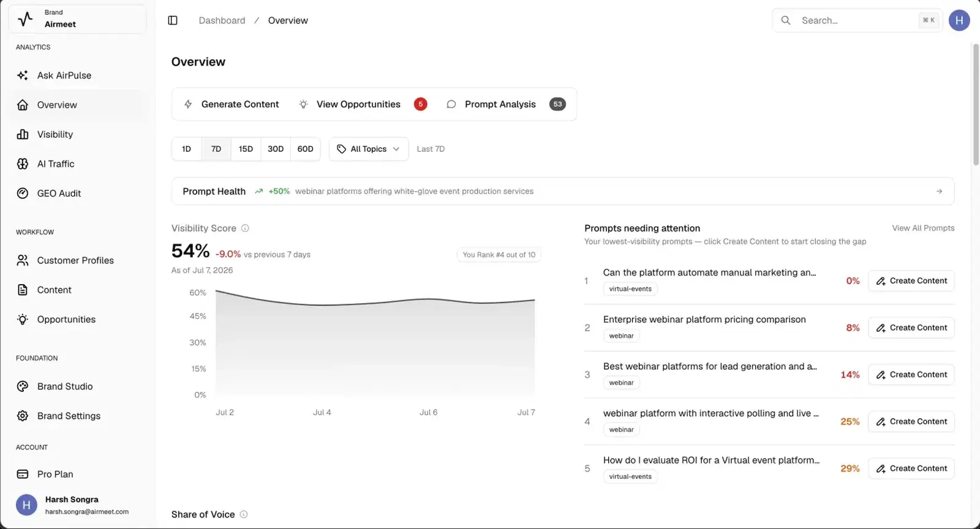Focus the Search input field
980x529 pixels.
857,20
